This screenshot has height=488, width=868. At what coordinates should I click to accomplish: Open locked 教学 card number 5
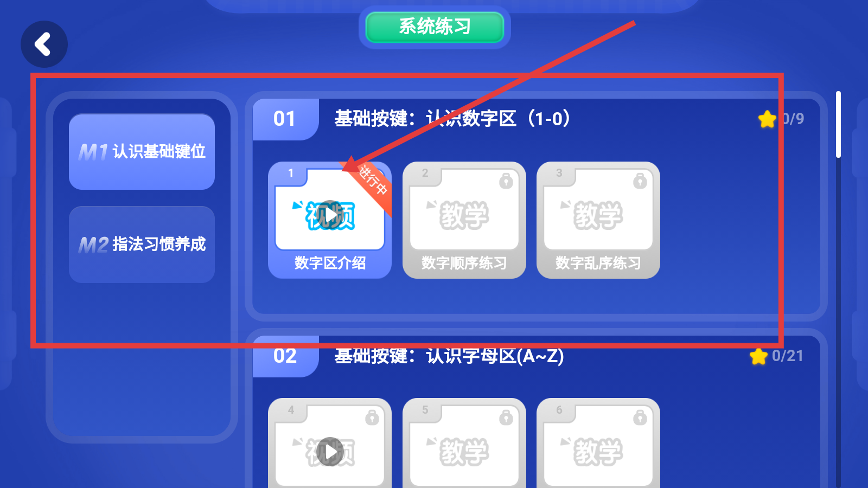464,443
